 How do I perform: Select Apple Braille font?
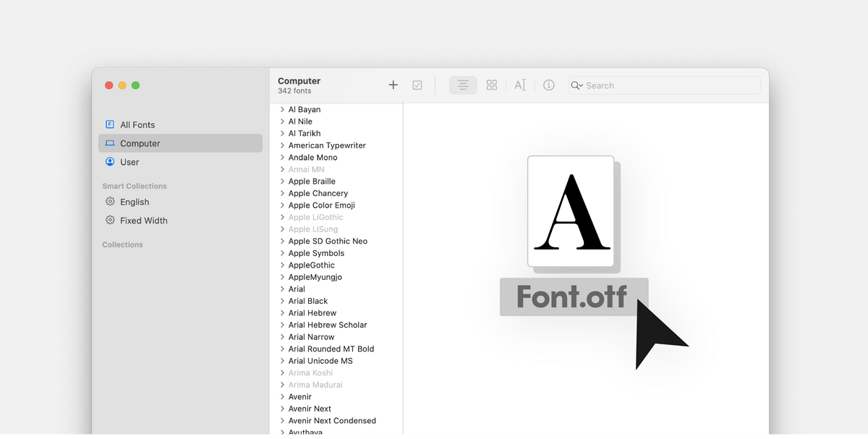312,181
